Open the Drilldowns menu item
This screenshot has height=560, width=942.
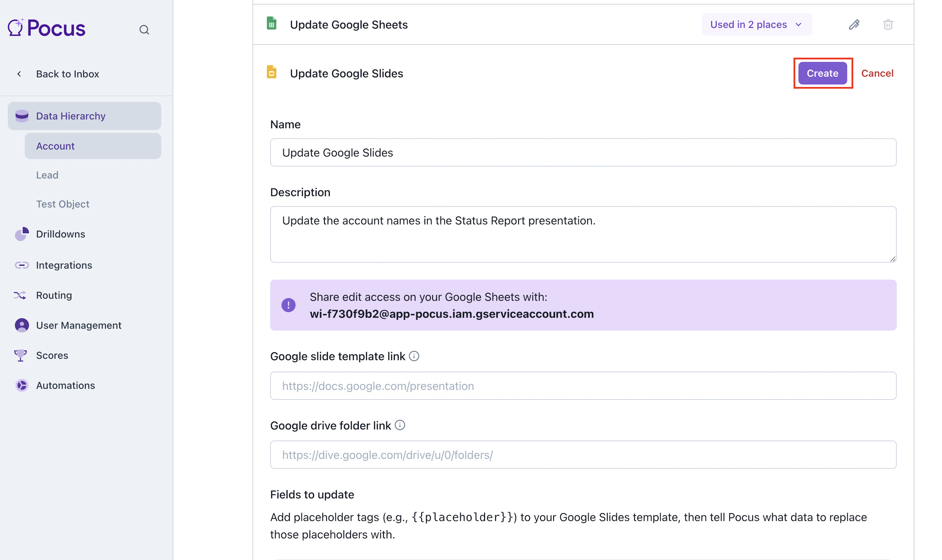click(60, 234)
